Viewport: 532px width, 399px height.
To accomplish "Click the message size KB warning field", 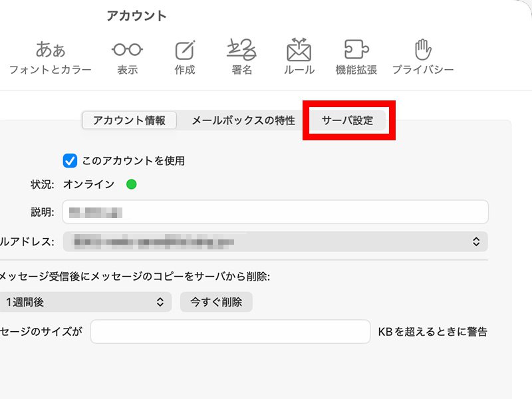I will click(x=230, y=331).
